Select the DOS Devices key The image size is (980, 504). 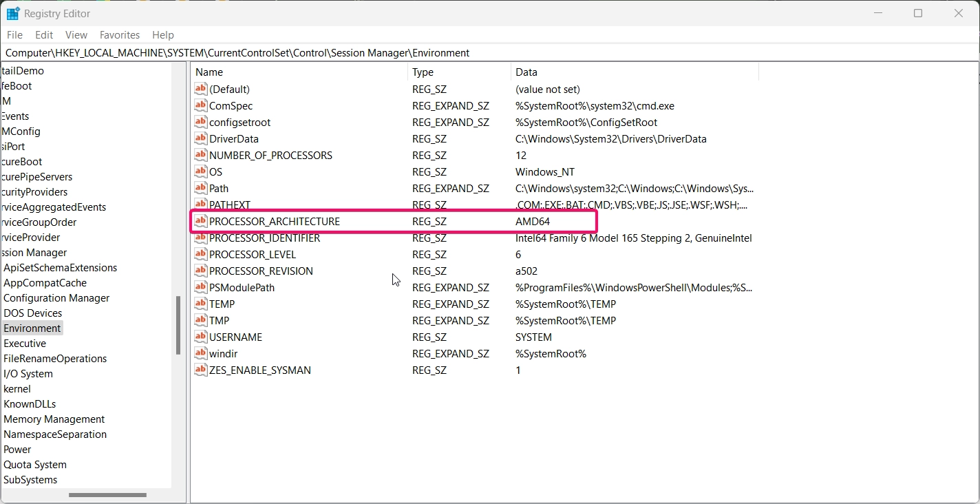pyautogui.click(x=32, y=313)
